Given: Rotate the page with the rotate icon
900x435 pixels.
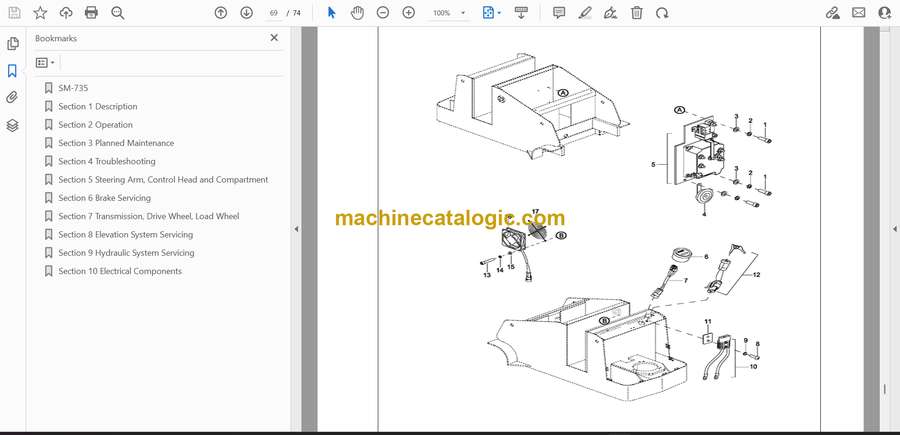Looking at the screenshot, I should click(x=662, y=13).
